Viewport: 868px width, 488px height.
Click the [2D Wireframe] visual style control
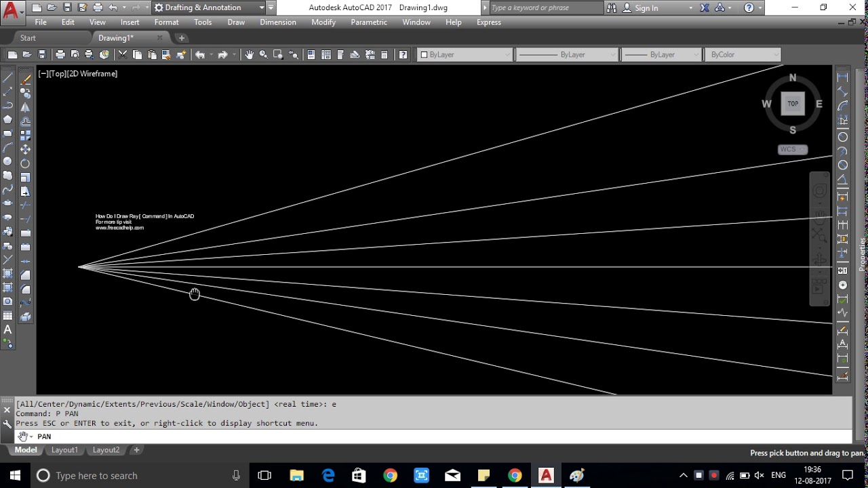92,74
